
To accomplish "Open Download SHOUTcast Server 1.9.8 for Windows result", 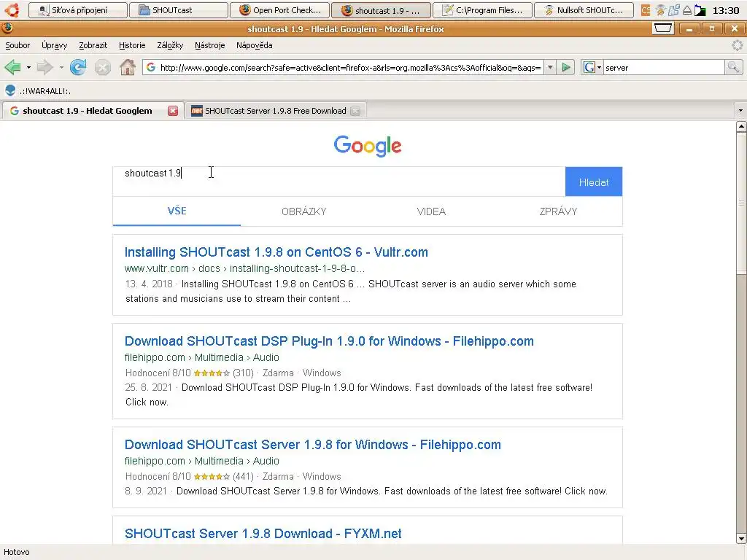I will [x=312, y=444].
